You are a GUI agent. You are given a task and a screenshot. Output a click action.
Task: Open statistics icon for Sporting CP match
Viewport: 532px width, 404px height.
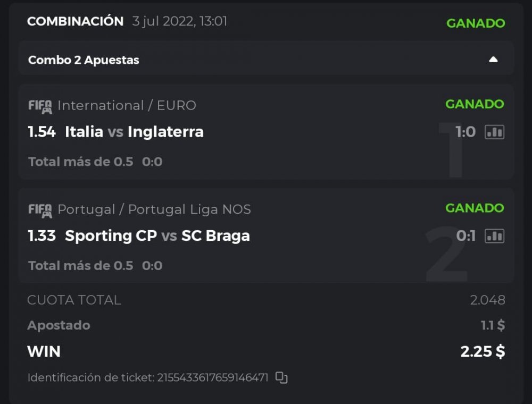tap(494, 236)
